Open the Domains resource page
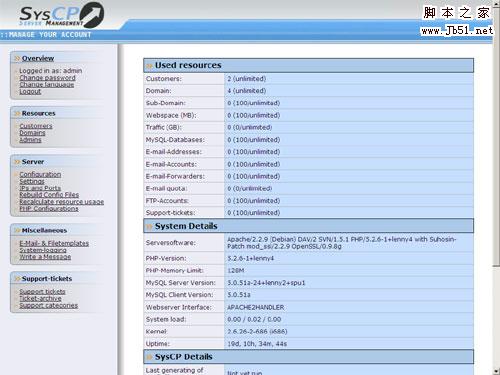Screen dimensions: 500x375 tap(32, 133)
